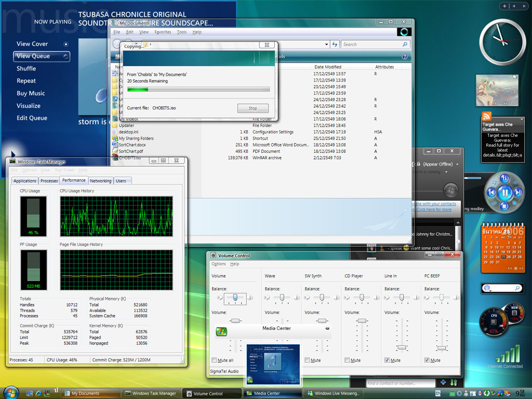
Task: Open the Options menu in Volume Control
Action: coord(219,264)
